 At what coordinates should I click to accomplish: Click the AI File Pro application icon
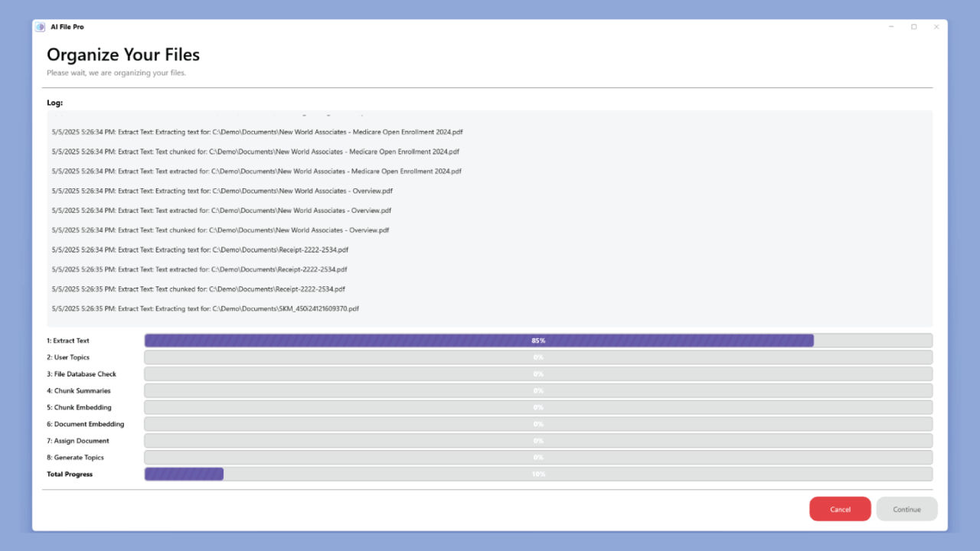pos(39,26)
